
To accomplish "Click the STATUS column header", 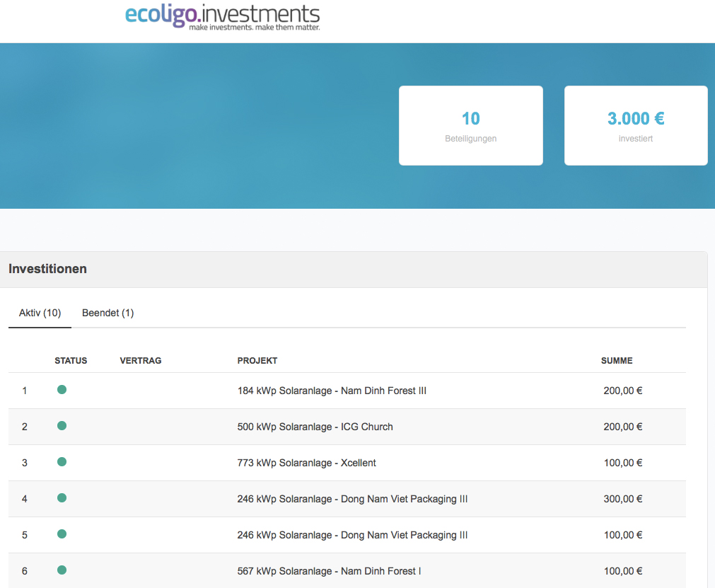I will [x=71, y=360].
